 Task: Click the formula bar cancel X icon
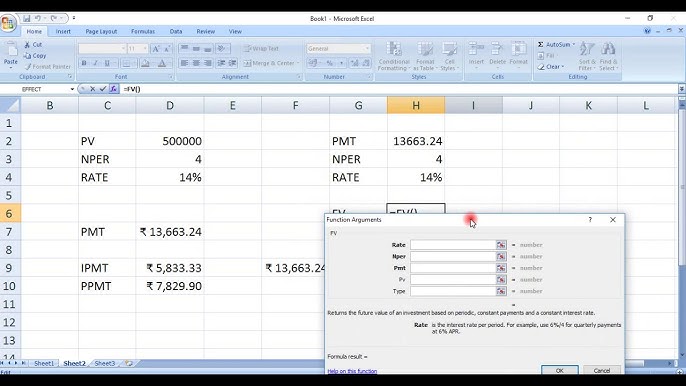coord(92,89)
